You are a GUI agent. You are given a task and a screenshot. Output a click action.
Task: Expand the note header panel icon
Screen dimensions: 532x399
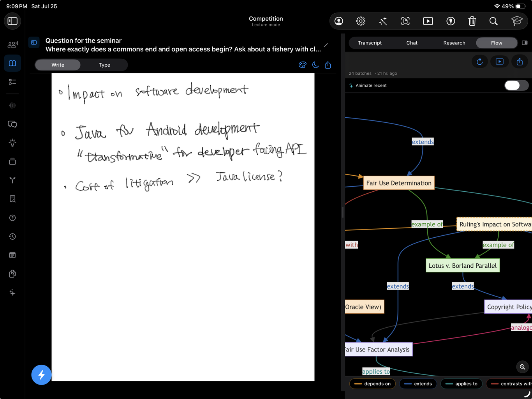click(34, 42)
